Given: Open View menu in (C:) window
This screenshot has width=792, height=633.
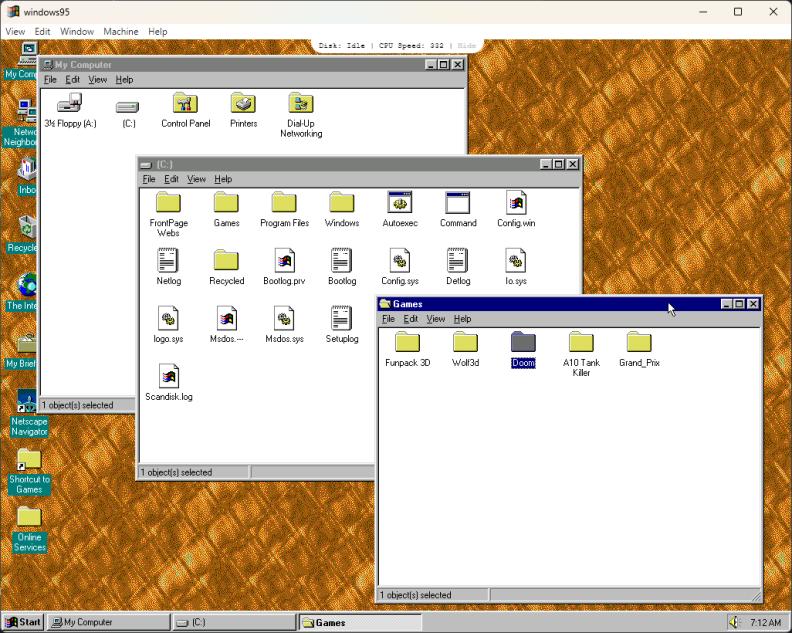Looking at the screenshot, I should tap(196, 179).
